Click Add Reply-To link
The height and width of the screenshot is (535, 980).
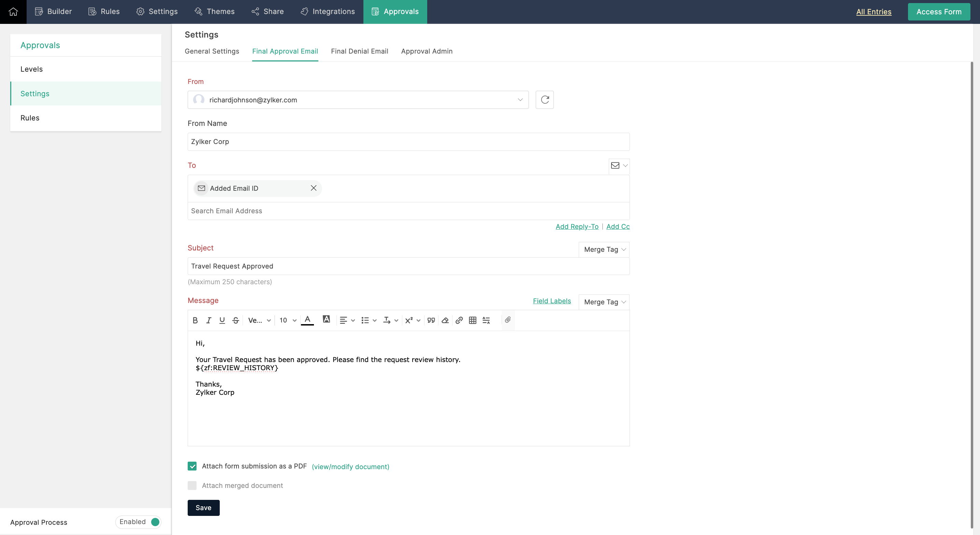tap(577, 227)
